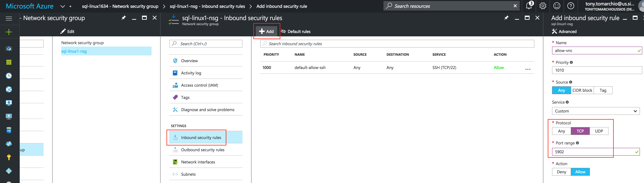
Task: Open Diagnose and solve problems
Action: tap(206, 109)
